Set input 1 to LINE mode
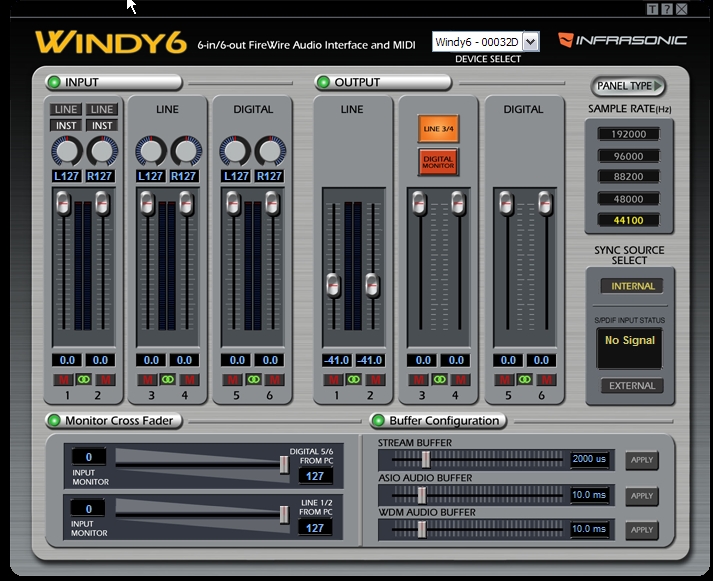 (66, 109)
